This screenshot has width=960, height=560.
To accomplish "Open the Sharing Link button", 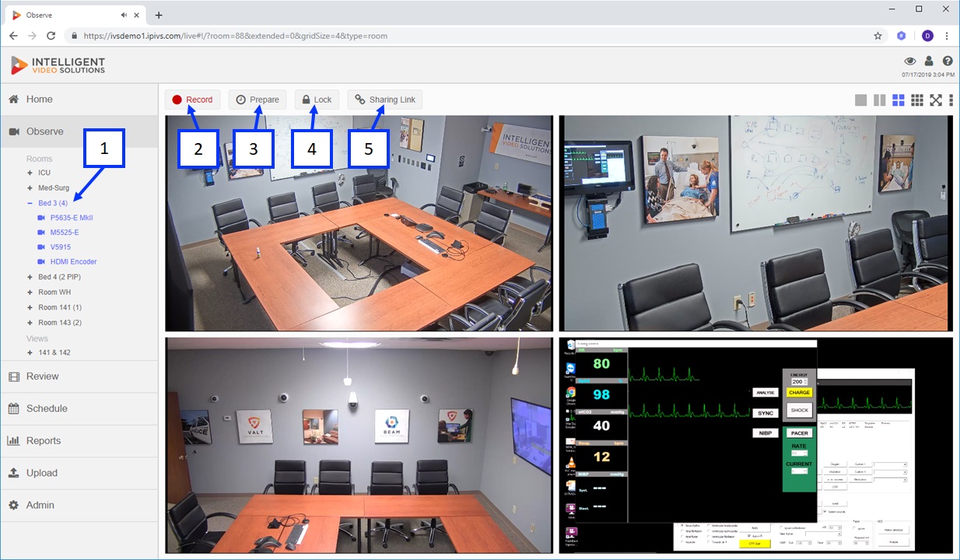I will [x=385, y=100].
